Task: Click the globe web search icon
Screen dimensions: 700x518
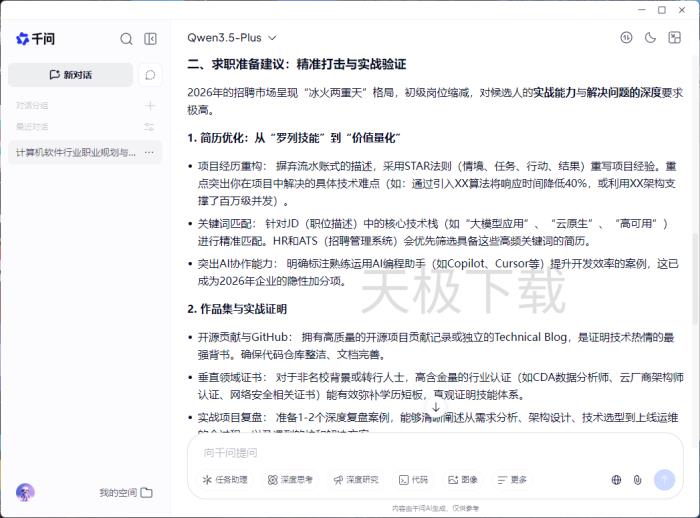Action: point(616,480)
